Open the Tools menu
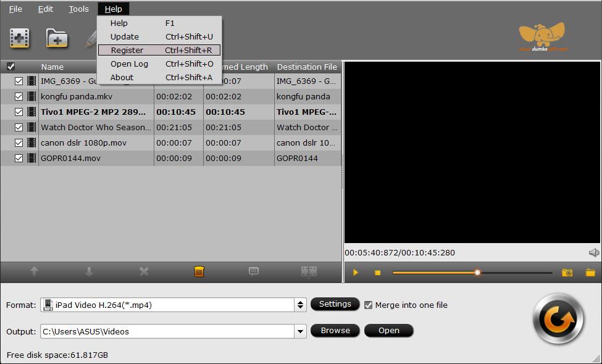The width and height of the screenshot is (602, 364). 78,9
